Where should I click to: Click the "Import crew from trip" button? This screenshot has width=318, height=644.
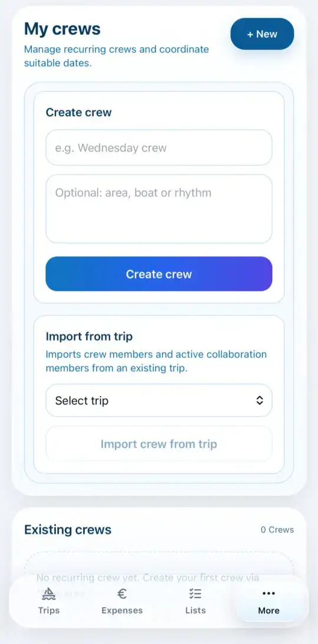coord(159,444)
